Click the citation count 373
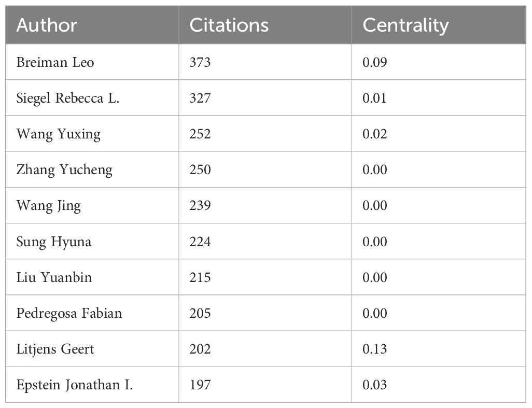 [x=200, y=62]
